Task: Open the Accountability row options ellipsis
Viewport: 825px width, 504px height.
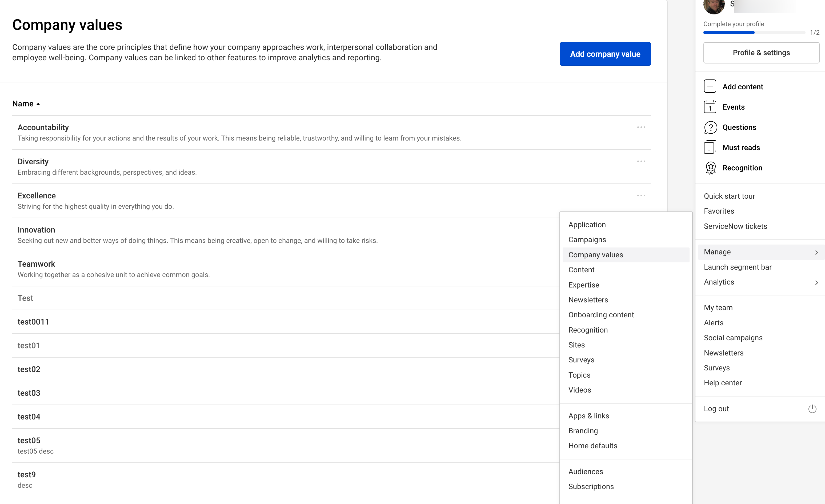Action: pos(641,127)
